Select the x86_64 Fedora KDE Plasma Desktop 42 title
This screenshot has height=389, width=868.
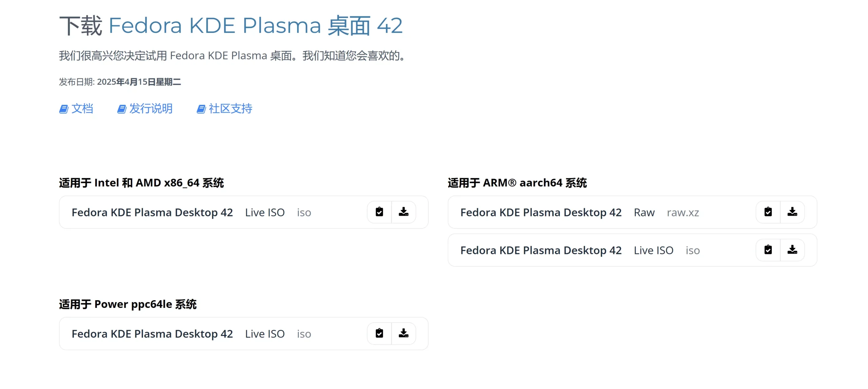tap(152, 212)
